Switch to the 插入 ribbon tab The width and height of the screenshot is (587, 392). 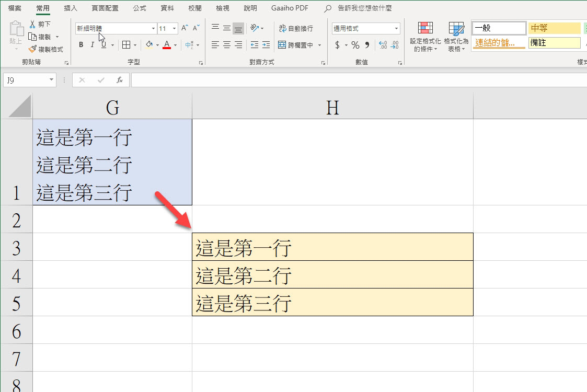(x=71, y=8)
